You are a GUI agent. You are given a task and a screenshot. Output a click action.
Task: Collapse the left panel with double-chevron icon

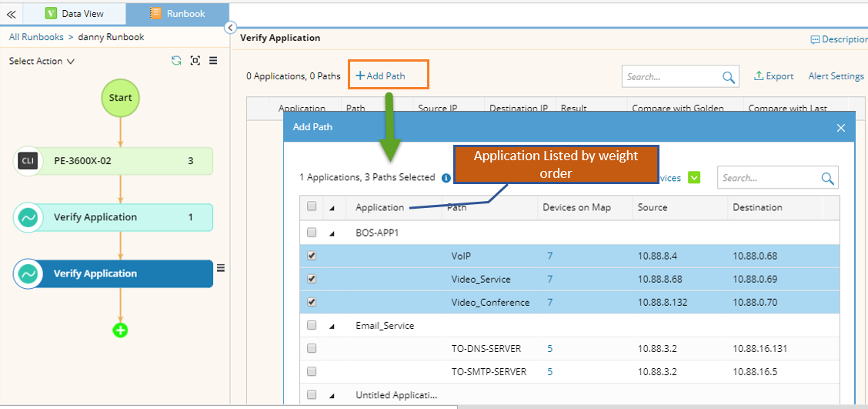pyautogui.click(x=11, y=14)
